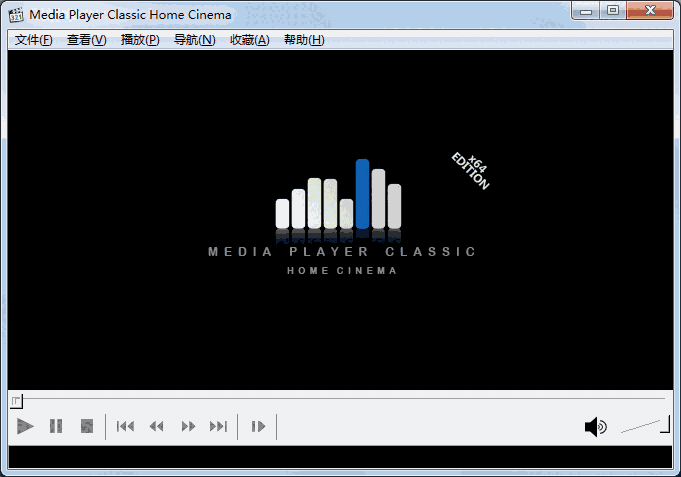The image size is (681, 477).
Task: Open the 查看(V) menu
Action: pyautogui.click(x=86, y=40)
